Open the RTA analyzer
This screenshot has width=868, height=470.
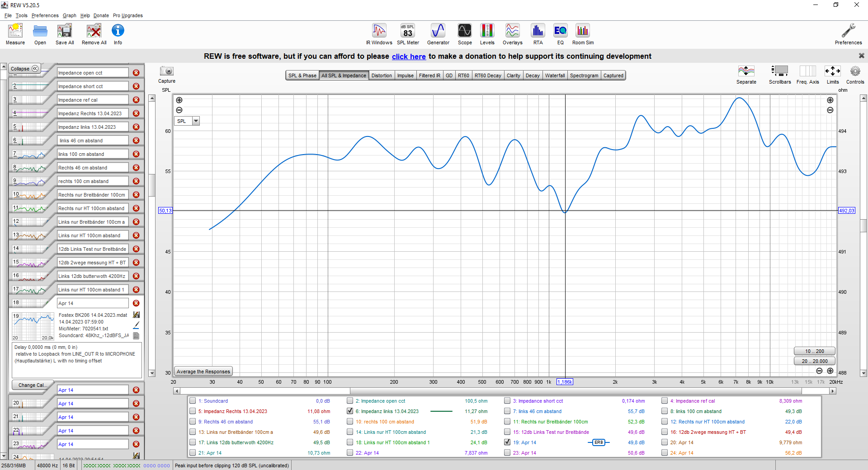[x=538, y=34]
